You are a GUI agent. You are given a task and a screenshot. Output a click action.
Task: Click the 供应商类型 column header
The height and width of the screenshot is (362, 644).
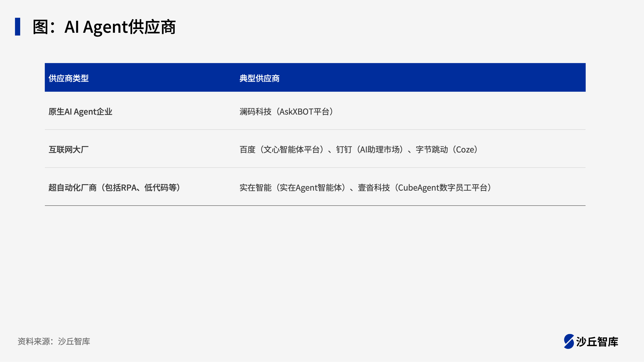[69, 78]
